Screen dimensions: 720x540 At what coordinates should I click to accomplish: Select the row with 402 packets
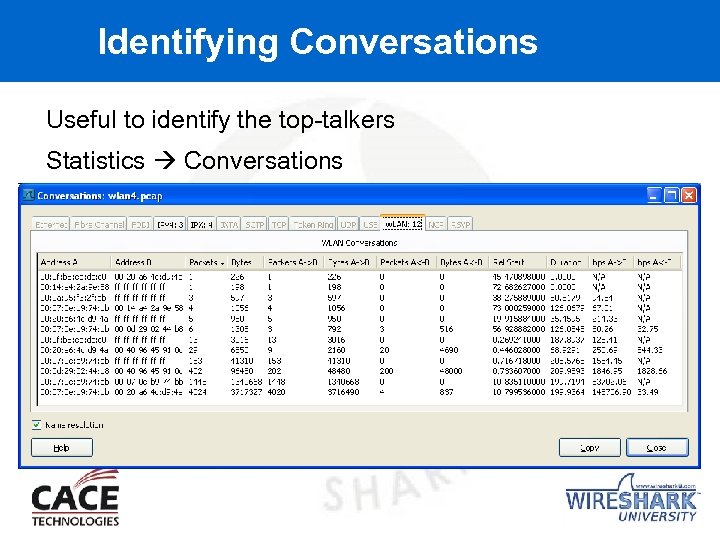(x=359, y=371)
